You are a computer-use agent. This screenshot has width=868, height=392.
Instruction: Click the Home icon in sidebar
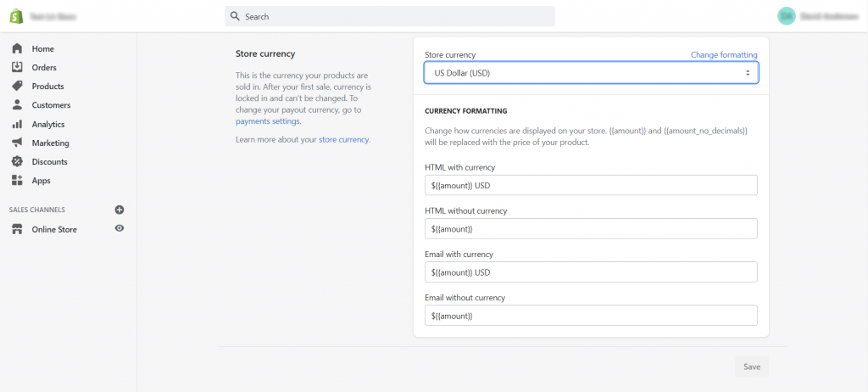pos(17,48)
